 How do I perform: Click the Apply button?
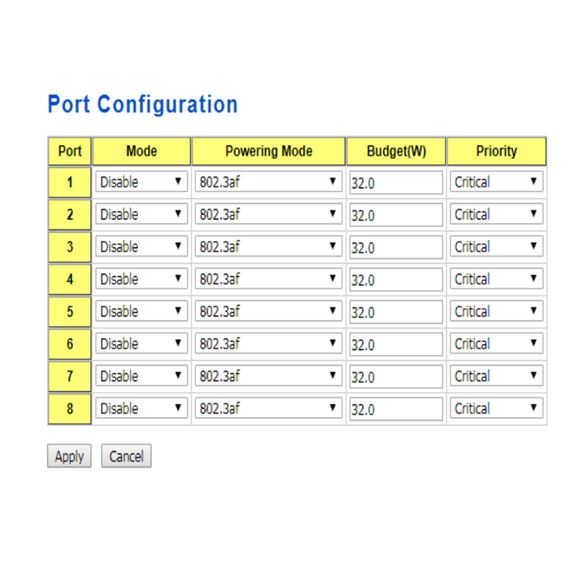click(x=69, y=456)
